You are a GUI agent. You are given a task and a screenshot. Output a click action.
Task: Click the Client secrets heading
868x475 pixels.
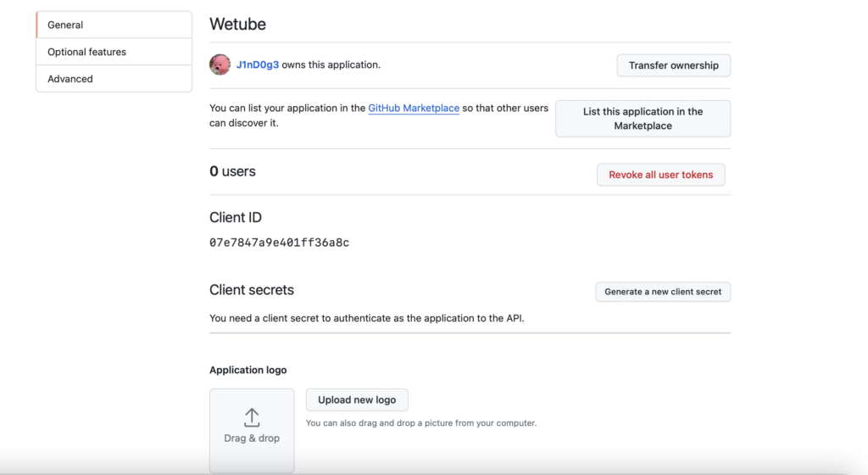[x=251, y=290]
